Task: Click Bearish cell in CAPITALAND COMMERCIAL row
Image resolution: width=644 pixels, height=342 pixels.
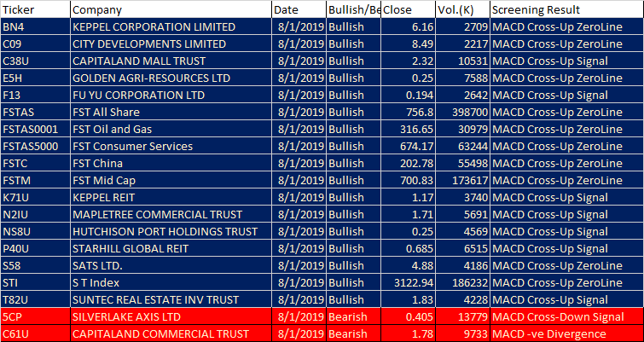Action: (x=354, y=333)
